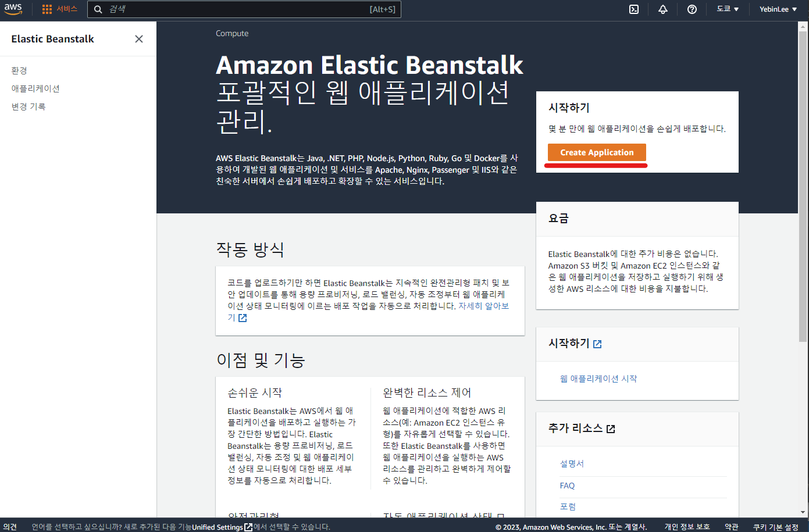Click the 이점 및 기능 heading
Screen dimensions: 809x532
tap(261, 360)
